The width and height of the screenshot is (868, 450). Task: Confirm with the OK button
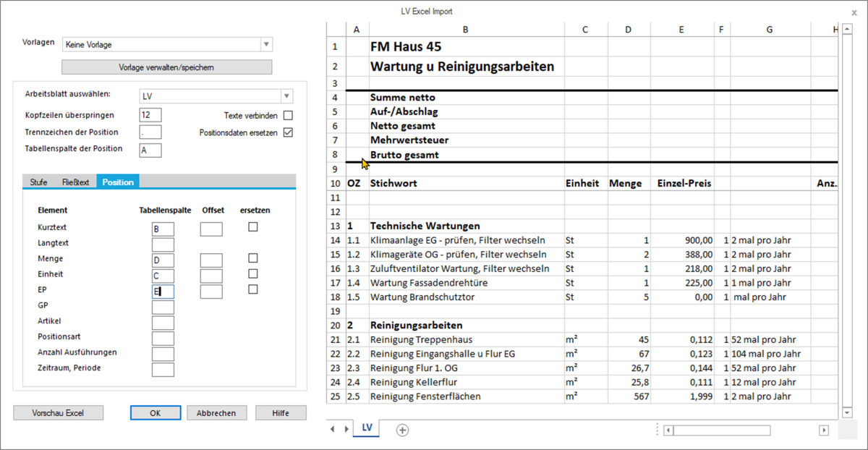[155, 412]
